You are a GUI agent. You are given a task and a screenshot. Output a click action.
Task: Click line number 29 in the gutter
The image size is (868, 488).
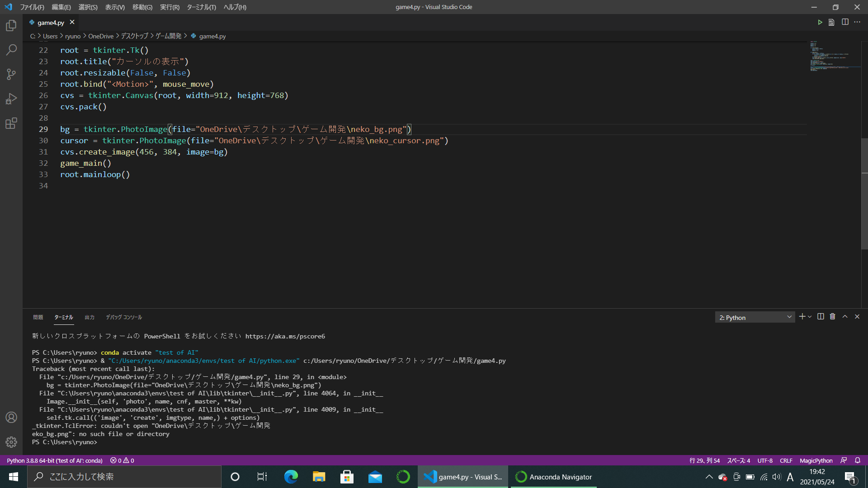(43, 129)
